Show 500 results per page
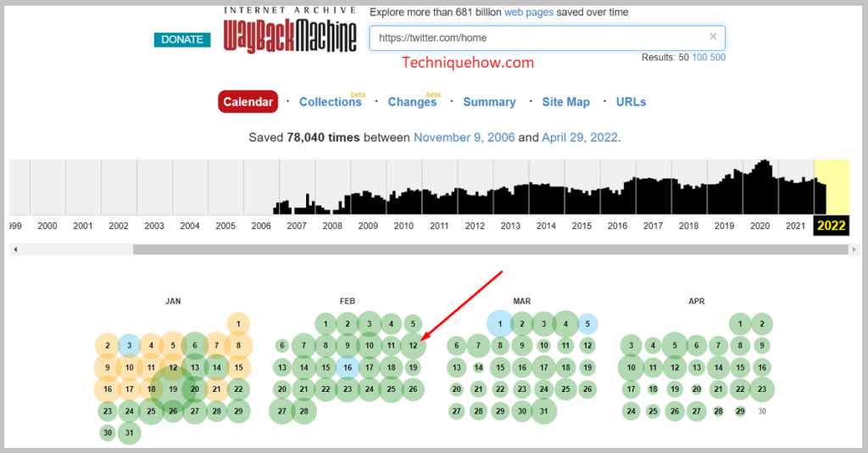The width and height of the screenshot is (868, 453). [x=717, y=57]
